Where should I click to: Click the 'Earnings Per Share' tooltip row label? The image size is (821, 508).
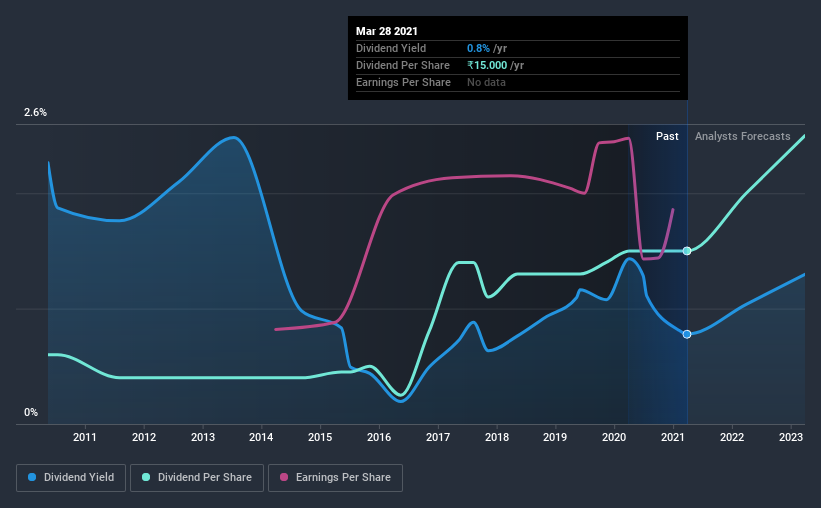click(x=403, y=82)
